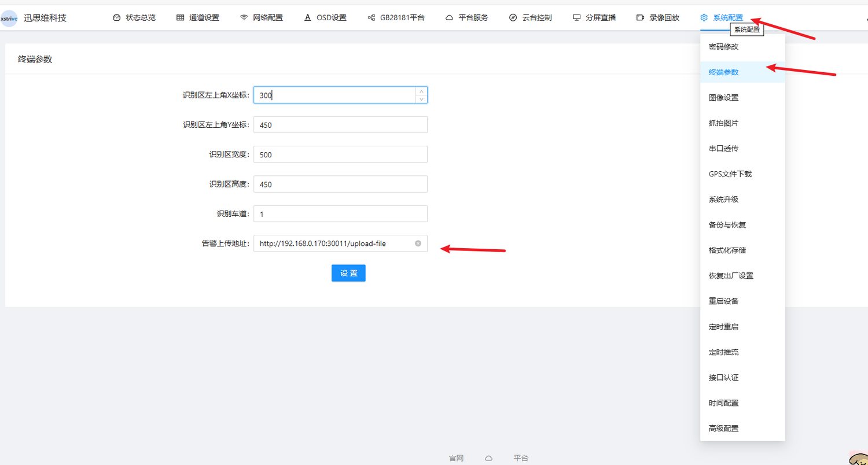Open the 官网 footer link

coord(457,458)
